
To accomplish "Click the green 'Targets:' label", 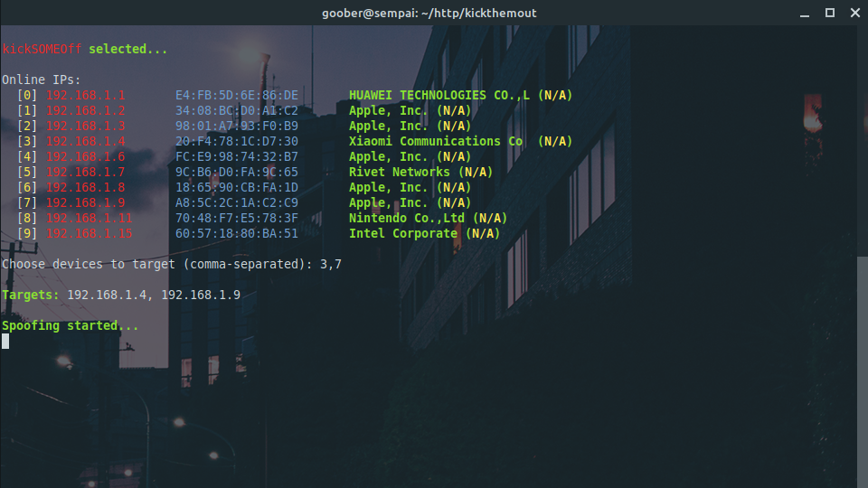I will tap(31, 295).
